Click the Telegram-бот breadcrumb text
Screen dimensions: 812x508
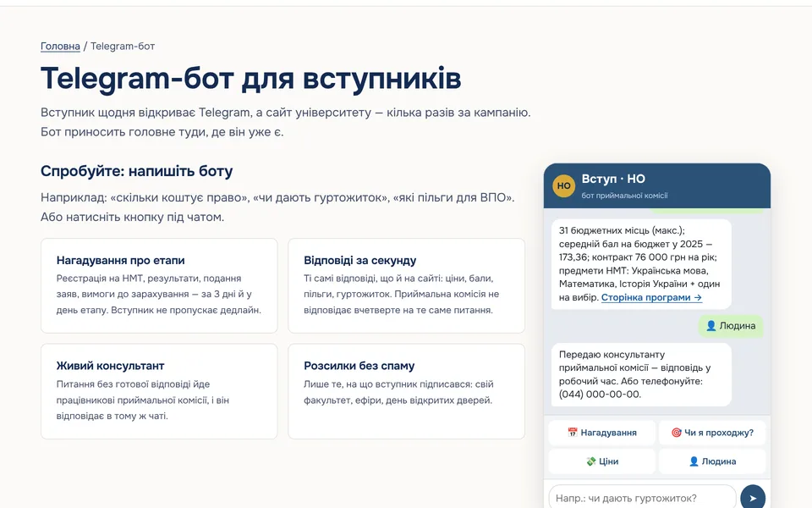pos(123,46)
